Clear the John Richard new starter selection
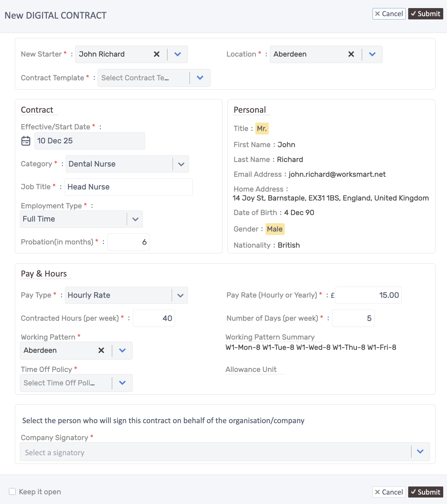The height and width of the screenshot is (504, 447). click(156, 54)
